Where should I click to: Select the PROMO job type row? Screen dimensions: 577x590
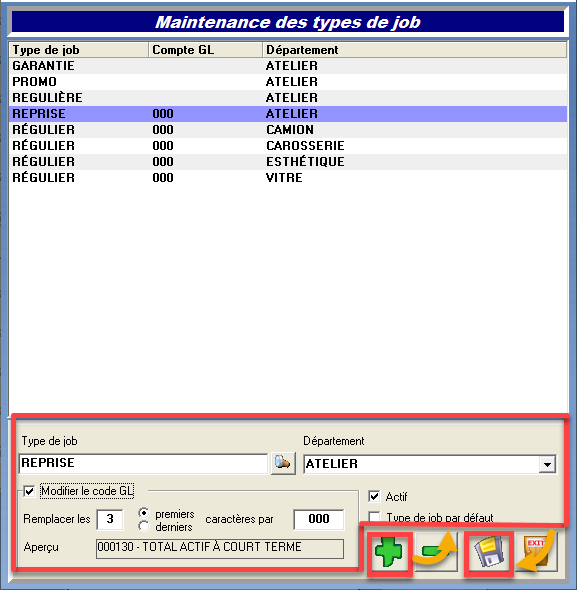pyautogui.click(x=288, y=82)
